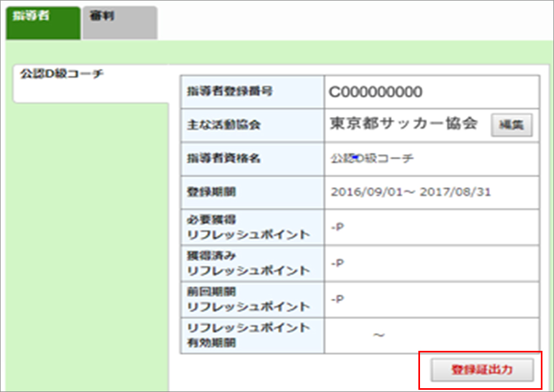This screenshot has width=554, height=392.
Task: Switch to the 指導者 tab
Action: (43, 23)
